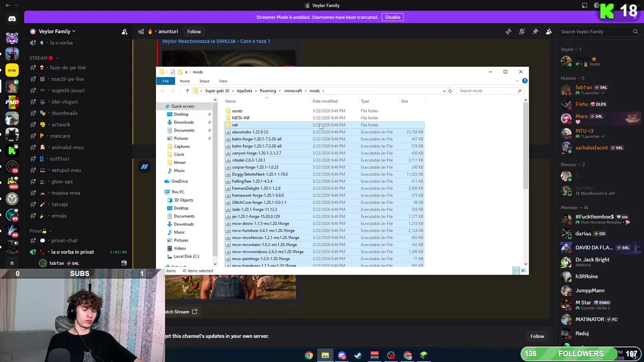The width and height of the screenshot is (644, 362).
Task: Open OBS Studio from the taskbar
Action: tap(391, 355)
